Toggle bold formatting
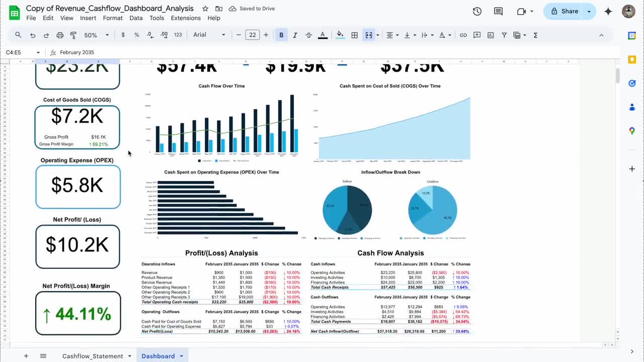 pyautogui.click(x=281, y=35)
